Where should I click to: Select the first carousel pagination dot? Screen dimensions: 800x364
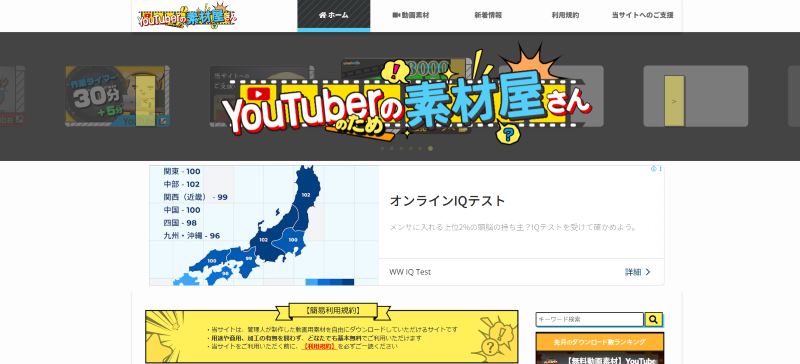382,149
